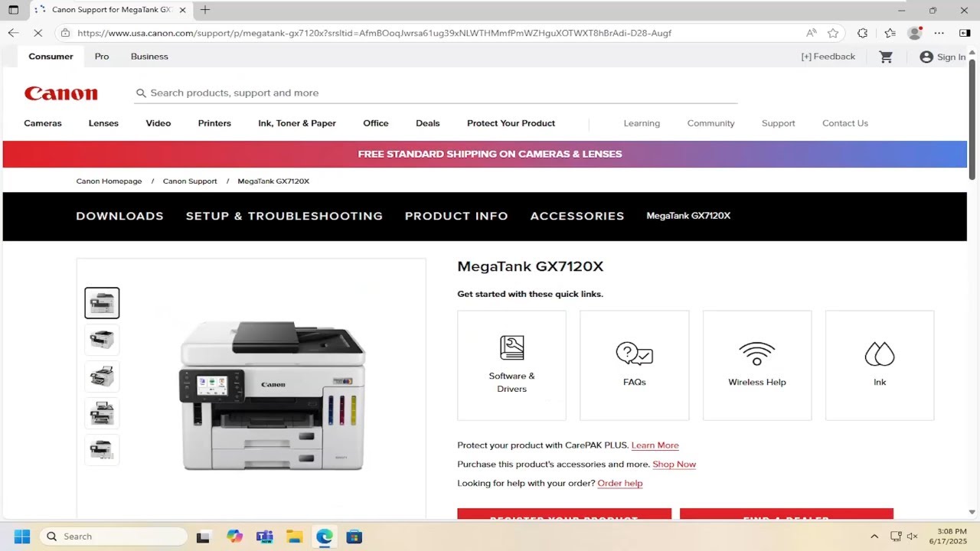Click the Contact Us link
Viewport: 980px width, 551px height.
[x=845, y=123]
